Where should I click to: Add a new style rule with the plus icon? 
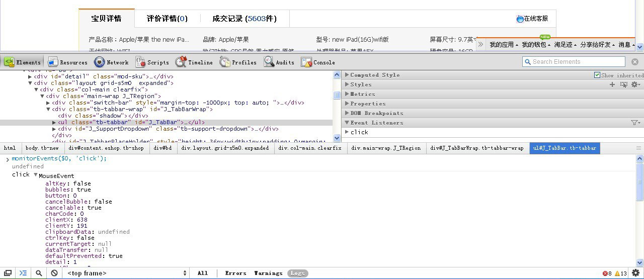tap(612, 84)
